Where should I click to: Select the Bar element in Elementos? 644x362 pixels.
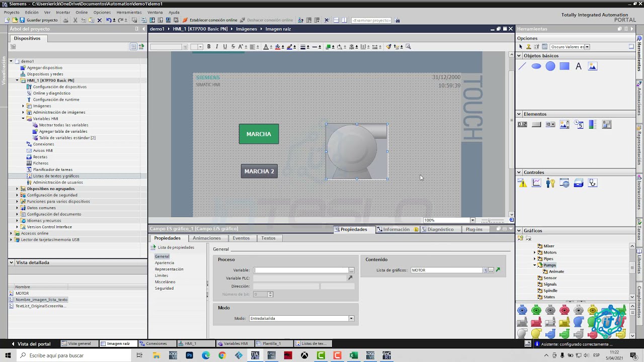click(593, 124)
